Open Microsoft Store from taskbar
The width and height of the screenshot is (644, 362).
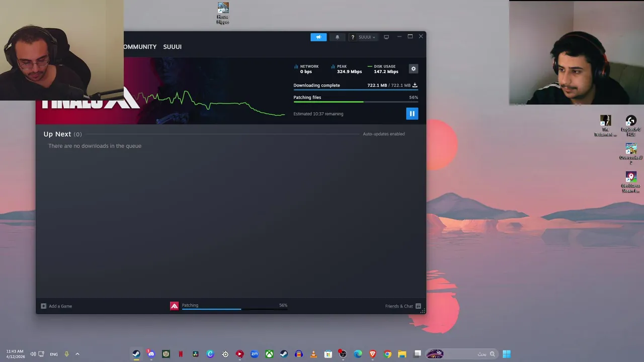coord(328,354)
